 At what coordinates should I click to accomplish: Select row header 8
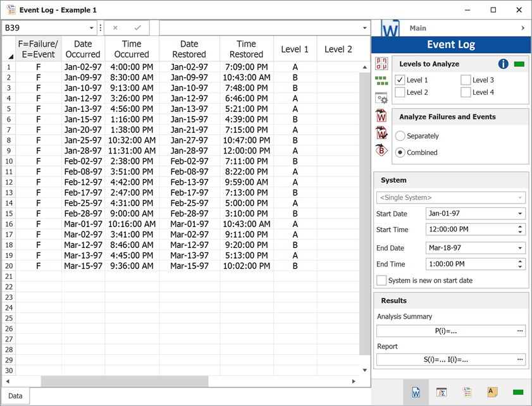[x=9, y=140]
